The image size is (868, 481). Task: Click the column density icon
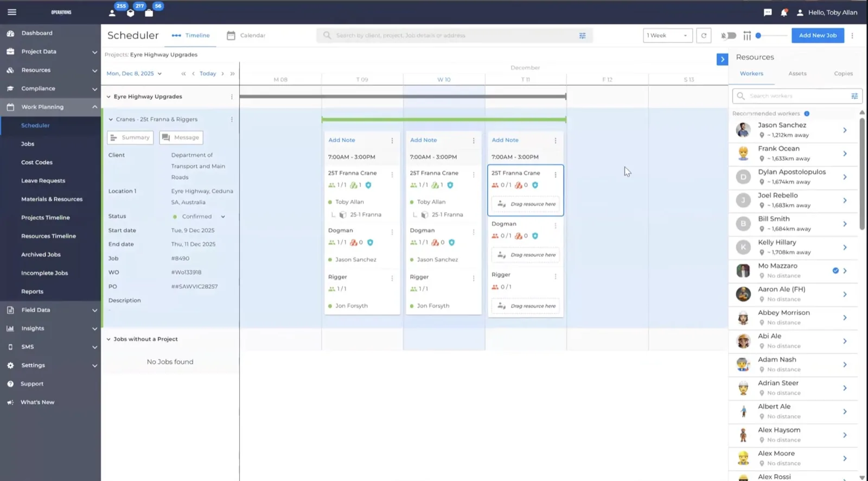(x=747, y=35)
